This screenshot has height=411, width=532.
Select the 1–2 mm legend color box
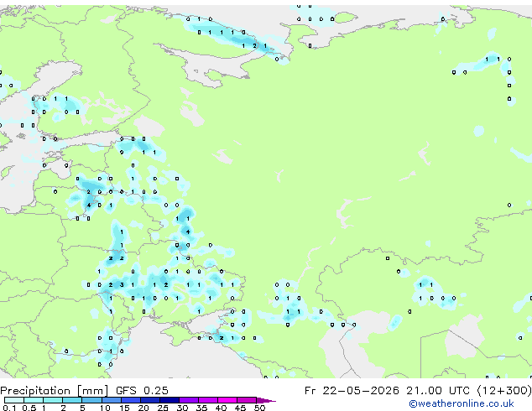tap(53, 400)
